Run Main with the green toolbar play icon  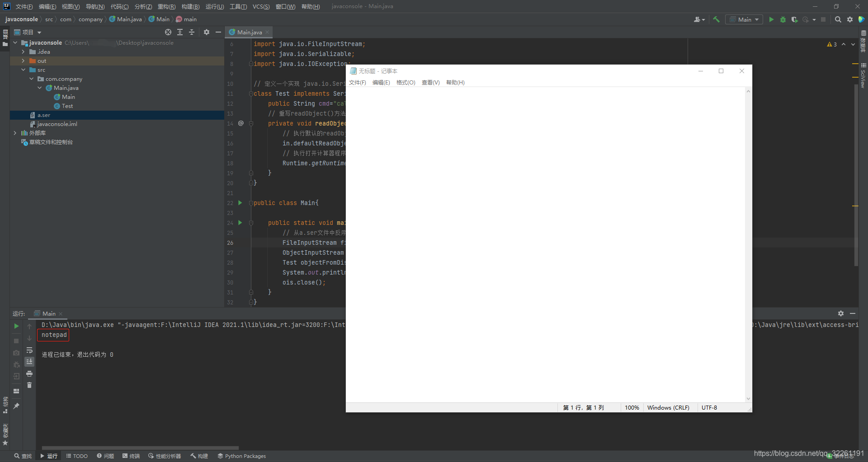(x=771, y=19)
